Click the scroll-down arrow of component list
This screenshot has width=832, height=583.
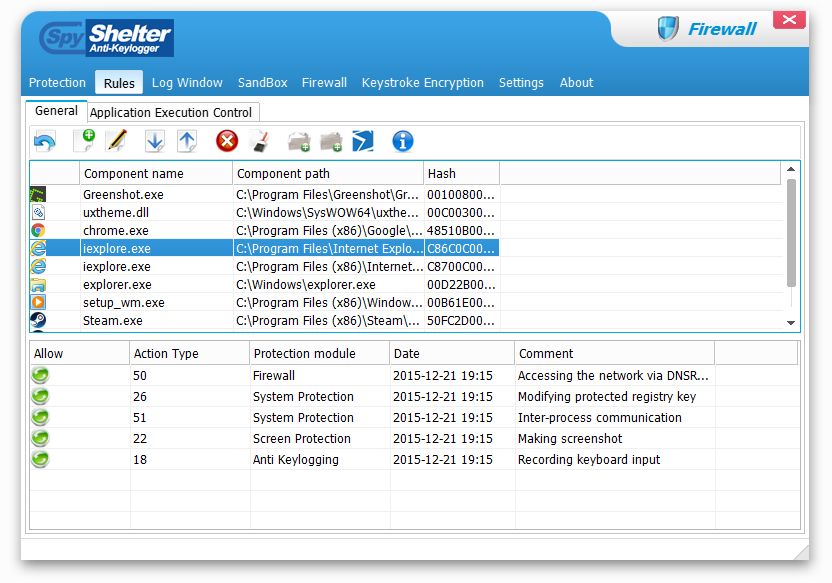791,323
